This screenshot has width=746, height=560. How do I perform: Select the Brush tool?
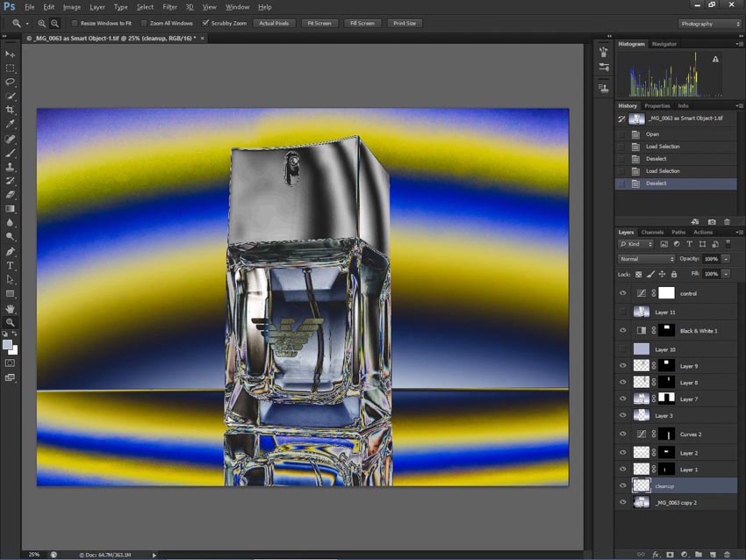(x=10, y=154)
